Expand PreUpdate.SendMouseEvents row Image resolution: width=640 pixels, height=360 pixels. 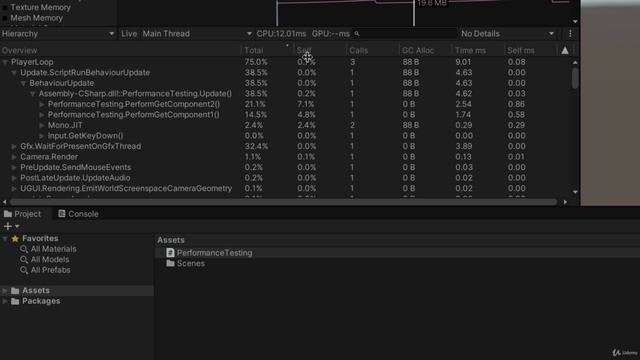[14, 168]
